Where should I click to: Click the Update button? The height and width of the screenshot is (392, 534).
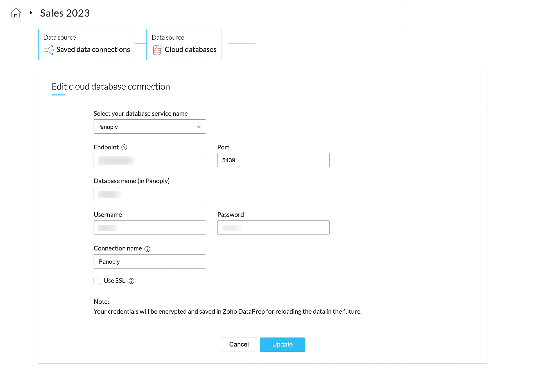(x=282, y=345)
